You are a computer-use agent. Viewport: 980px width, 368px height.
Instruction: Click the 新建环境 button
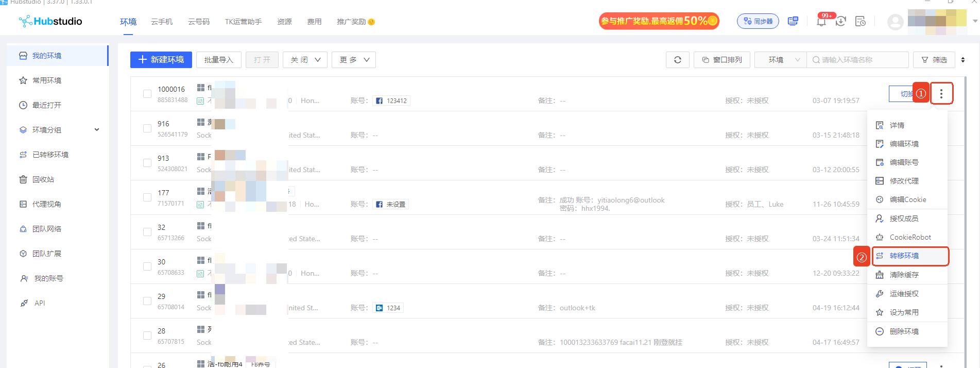coord(161,60)
